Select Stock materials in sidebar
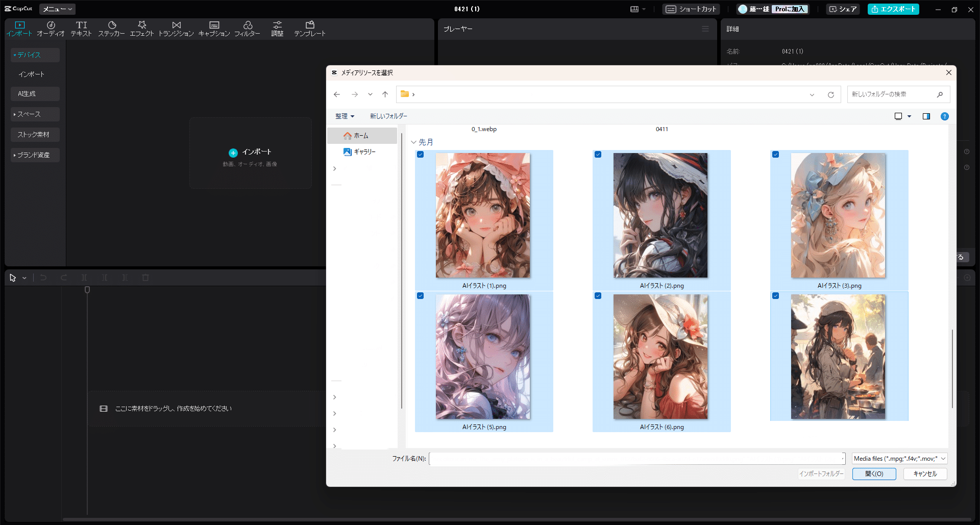Image resolution: width=980 pixels, height=525 pixels. tap(35, 135)
